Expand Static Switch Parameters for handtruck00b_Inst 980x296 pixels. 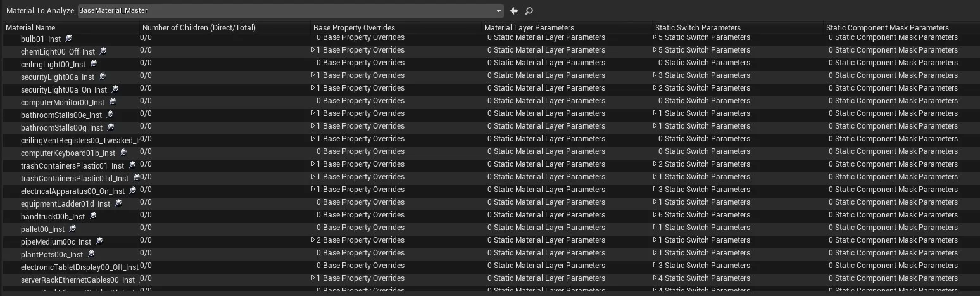click(655, 215)
